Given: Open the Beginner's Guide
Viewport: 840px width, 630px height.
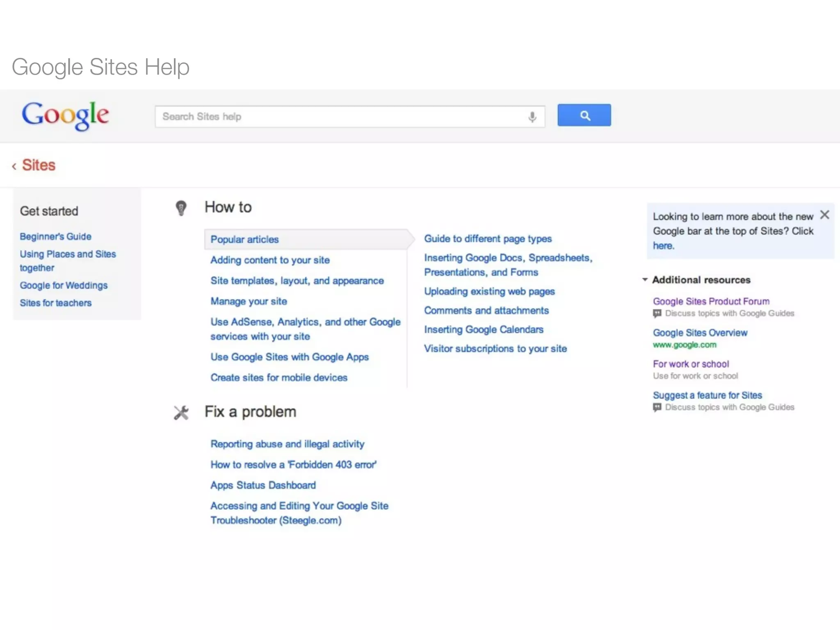Looking at the screenshot, I should point(56,237).
